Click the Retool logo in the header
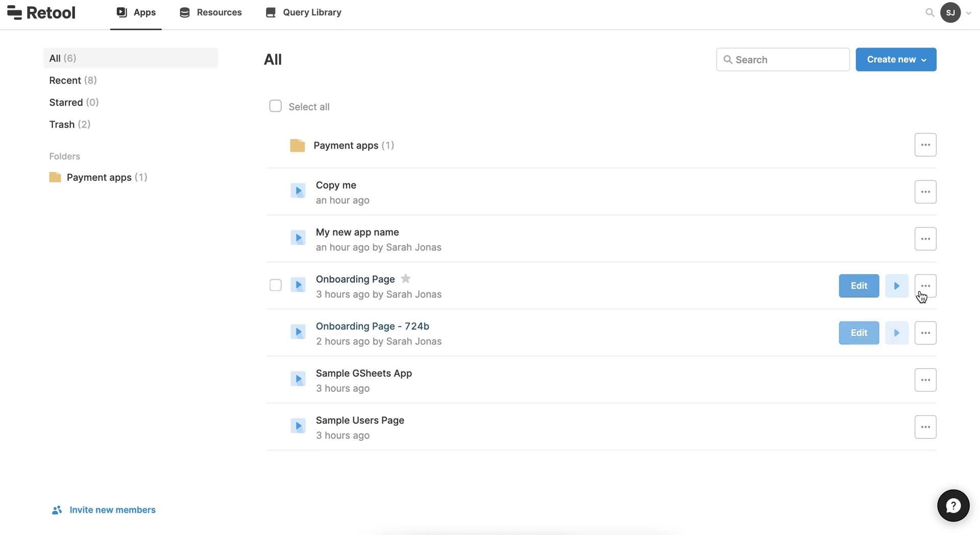This screenshot has width=980, height=535. (x=41, y=13)
